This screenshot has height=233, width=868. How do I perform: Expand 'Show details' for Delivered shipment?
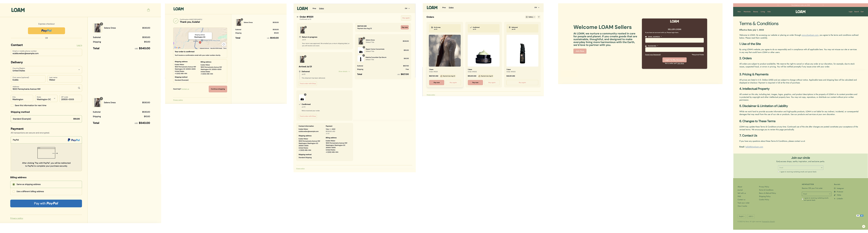coord(344,71)
